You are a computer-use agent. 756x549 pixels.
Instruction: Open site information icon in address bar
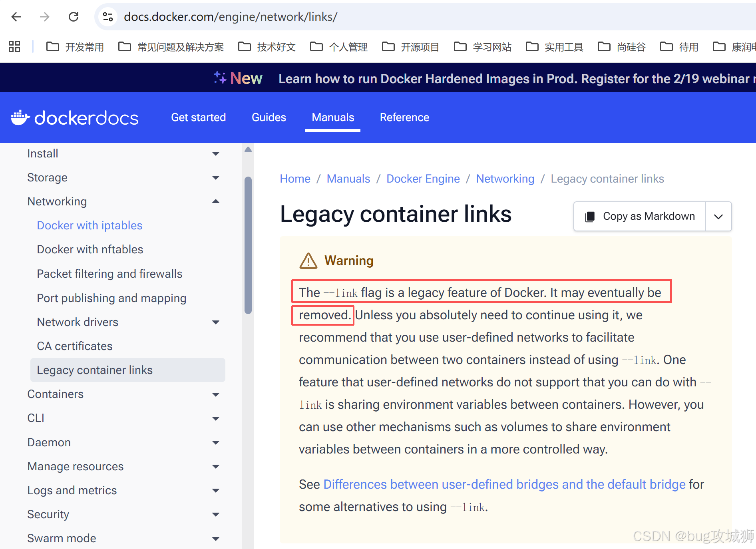108,17
